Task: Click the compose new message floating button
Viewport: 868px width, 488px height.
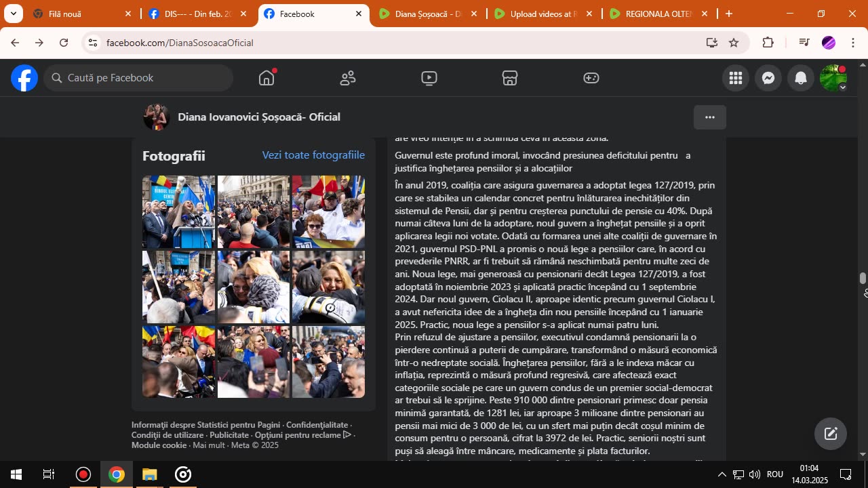Action: [831, 434]
